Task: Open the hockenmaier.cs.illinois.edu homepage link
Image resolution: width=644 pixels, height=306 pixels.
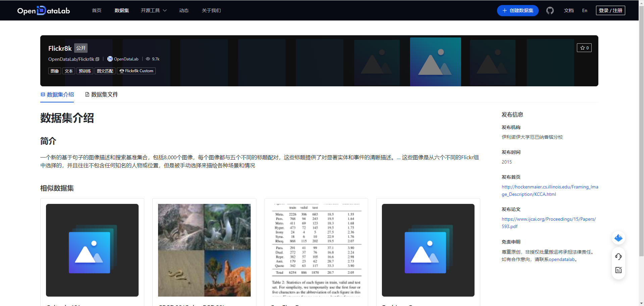Action: (550, 190)
